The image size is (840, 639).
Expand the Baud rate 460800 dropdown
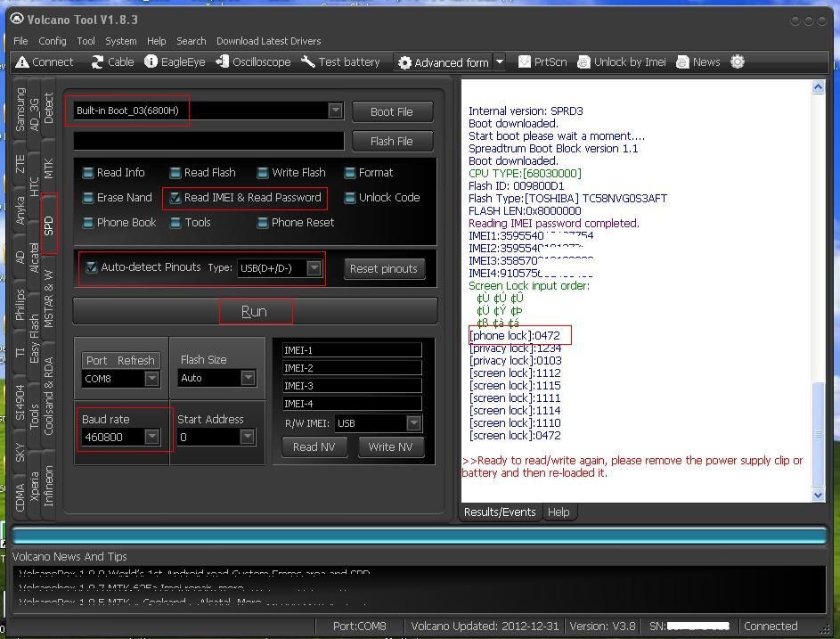point(152,437)
